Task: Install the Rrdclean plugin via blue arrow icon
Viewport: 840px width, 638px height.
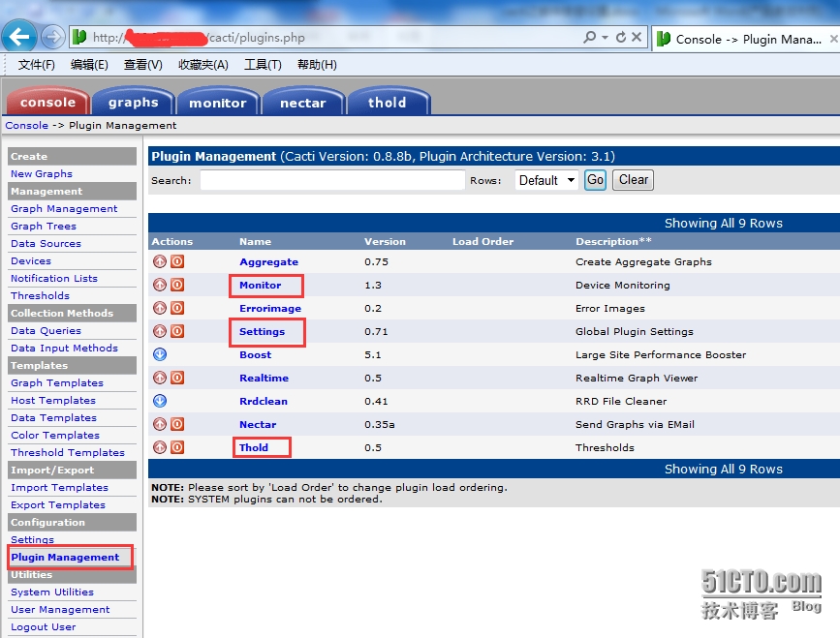Action: tap(160, 401)
